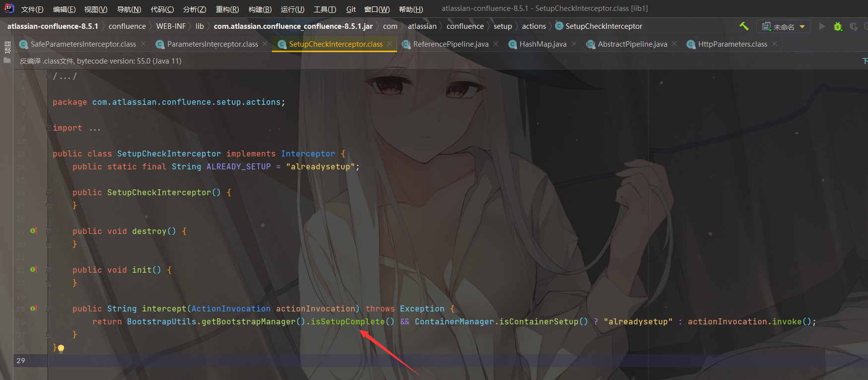This screenshot has width=868, height=380.
Task: Switch to SafeParametersInterceptor.class tab
Action: (83, 44)
